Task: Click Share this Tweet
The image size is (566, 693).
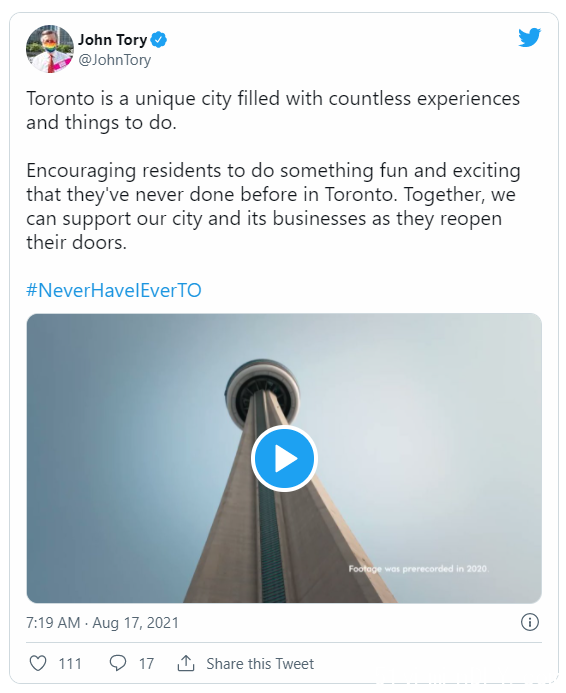Action: pos(260,664)
